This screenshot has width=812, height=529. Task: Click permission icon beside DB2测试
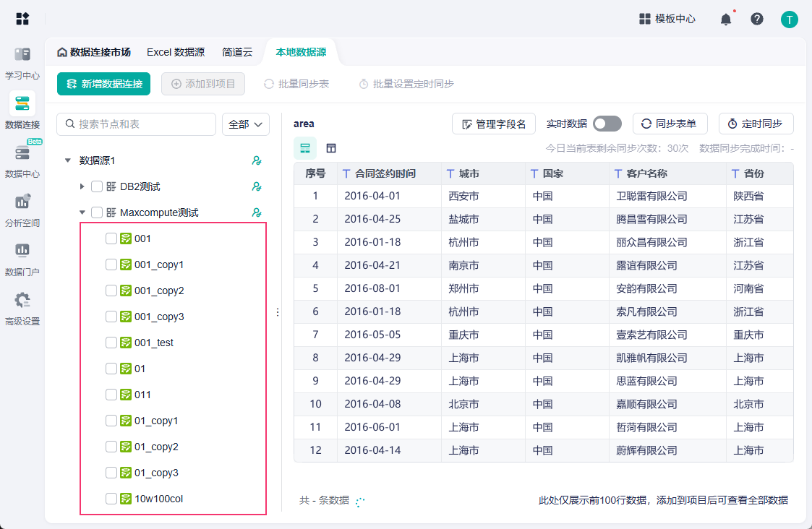click(257, 186)
